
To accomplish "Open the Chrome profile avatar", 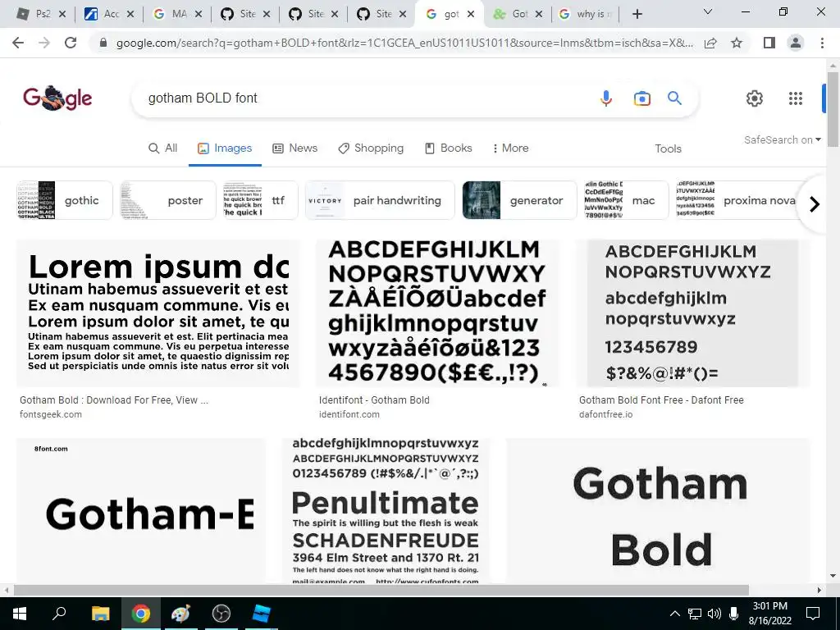I will [796, 43].
